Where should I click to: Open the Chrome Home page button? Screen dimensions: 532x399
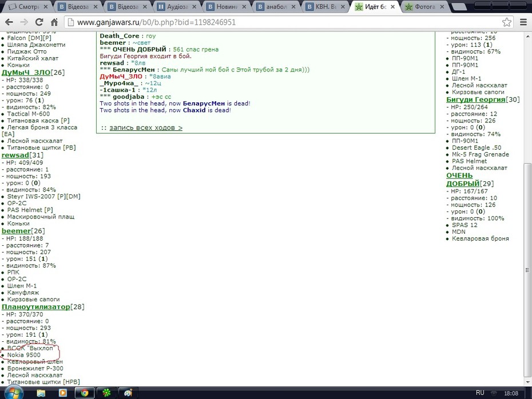click(54, 22)
